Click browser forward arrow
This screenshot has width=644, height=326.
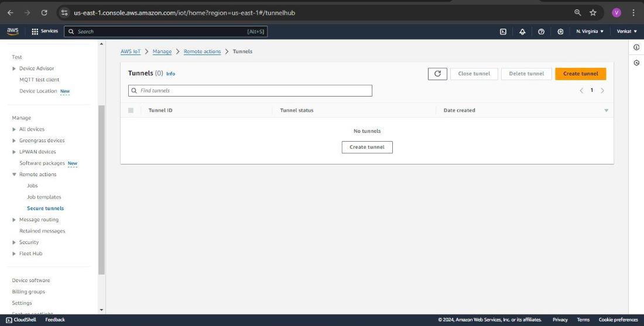tap(27, 13)
